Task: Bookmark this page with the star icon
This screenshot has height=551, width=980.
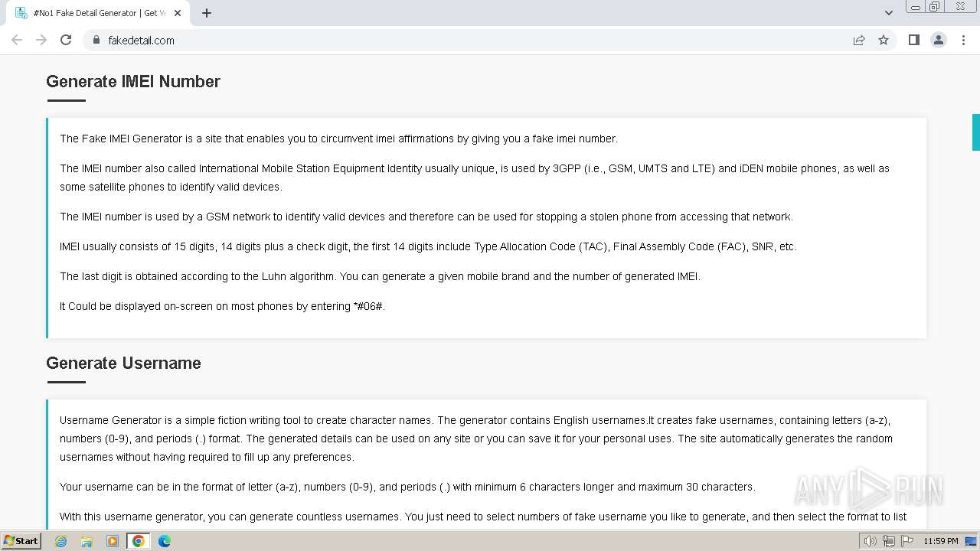Action: click(884, 40)
